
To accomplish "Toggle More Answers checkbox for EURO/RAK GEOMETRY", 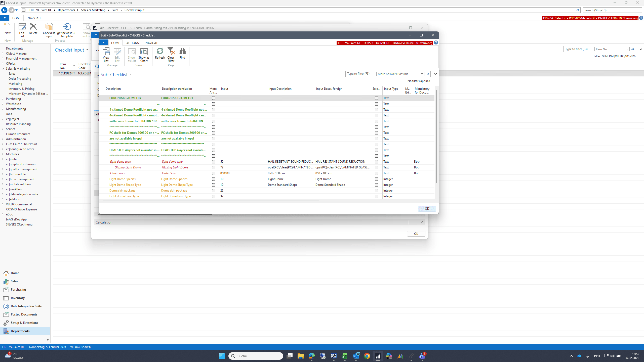I will (214, 98).
